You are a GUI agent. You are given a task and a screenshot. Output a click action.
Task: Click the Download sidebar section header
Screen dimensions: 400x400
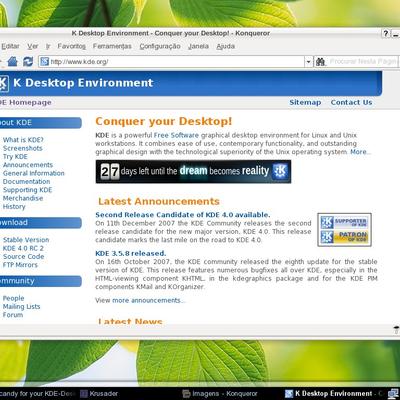click(x=41, y=223)
